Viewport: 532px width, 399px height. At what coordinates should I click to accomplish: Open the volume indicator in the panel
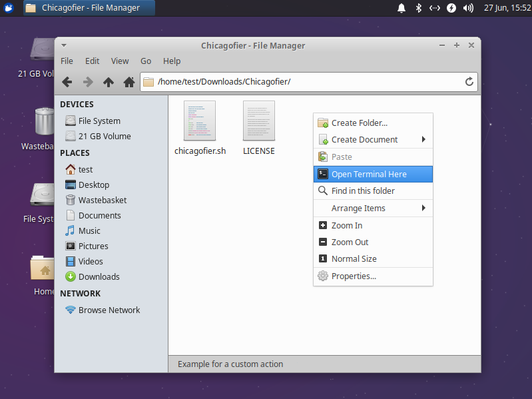[468, 8]
